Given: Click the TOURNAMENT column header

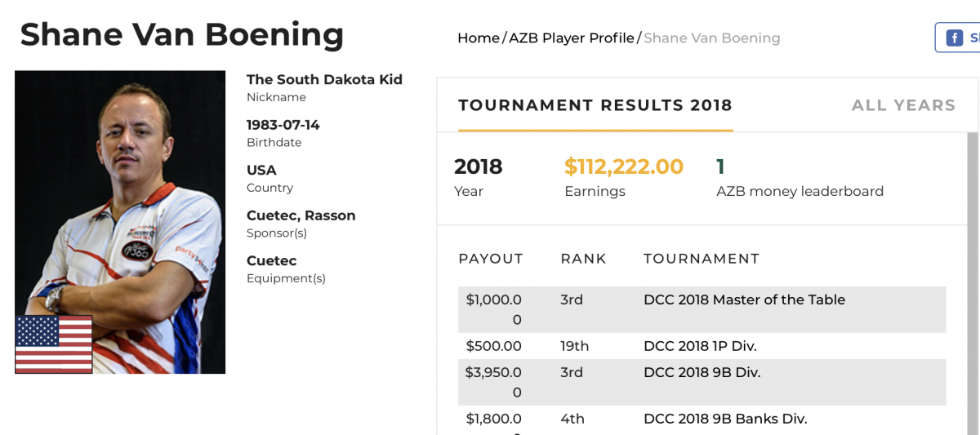Looking at the screenshot, I should click(x=702, y=259).
